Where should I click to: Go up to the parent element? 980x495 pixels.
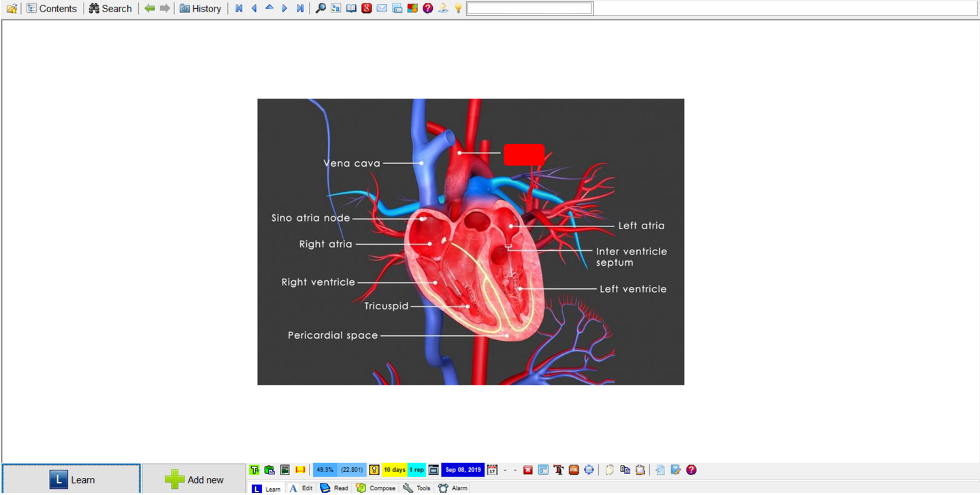269,9
